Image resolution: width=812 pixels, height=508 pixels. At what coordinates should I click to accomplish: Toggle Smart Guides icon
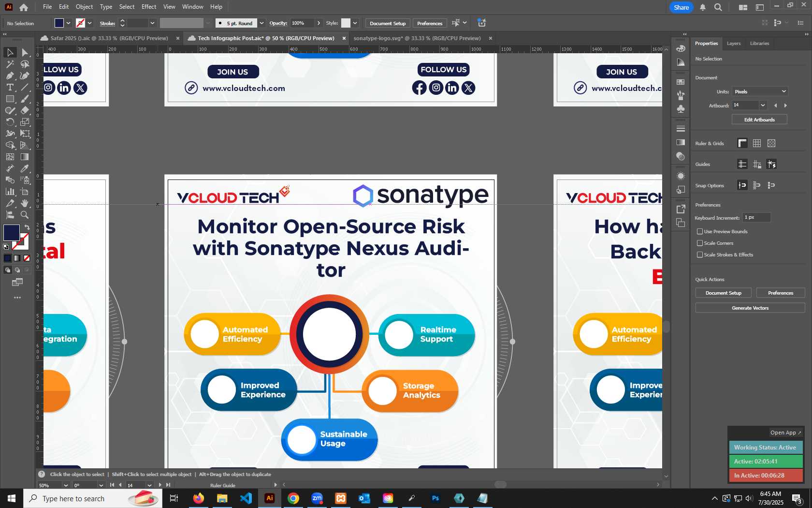(771, 164)
